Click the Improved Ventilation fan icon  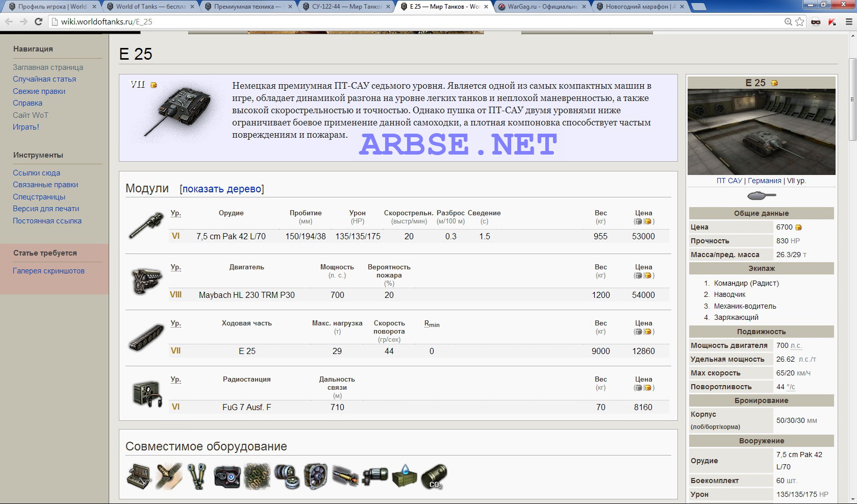316,476
